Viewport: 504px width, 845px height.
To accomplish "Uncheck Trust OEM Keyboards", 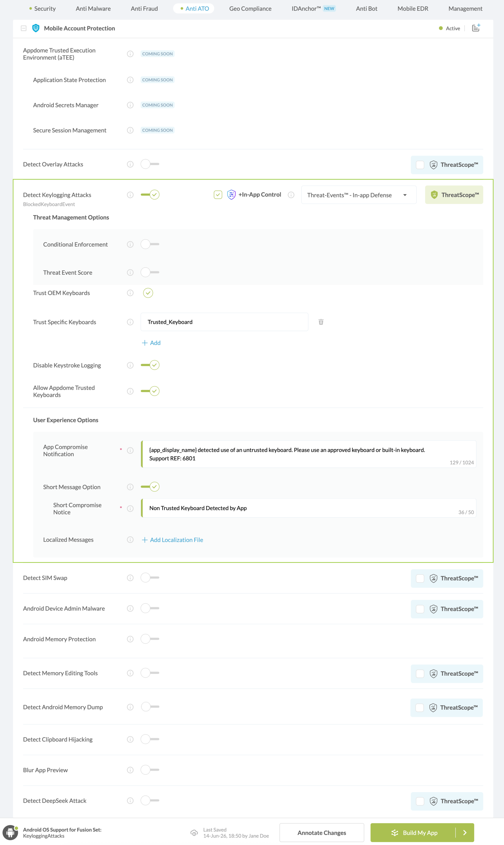I will (148, 293).
